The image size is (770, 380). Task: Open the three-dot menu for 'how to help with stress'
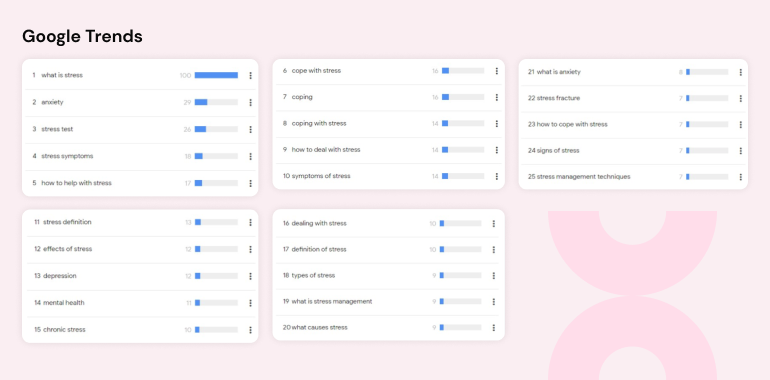point(250,184)
